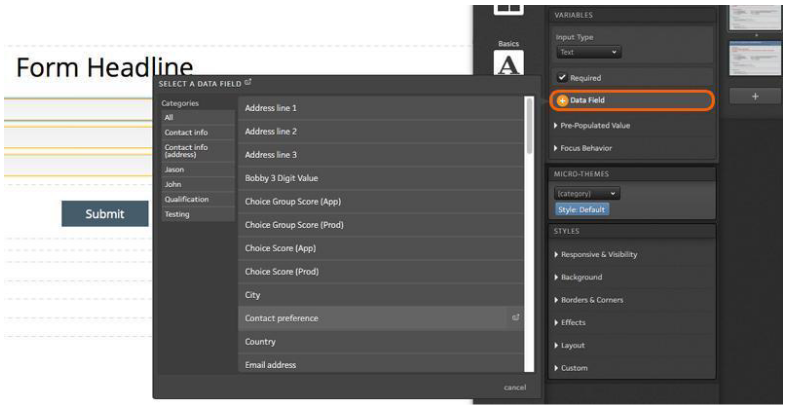
Task: Expand the Pre-Populated Value section
Action: 594,126
